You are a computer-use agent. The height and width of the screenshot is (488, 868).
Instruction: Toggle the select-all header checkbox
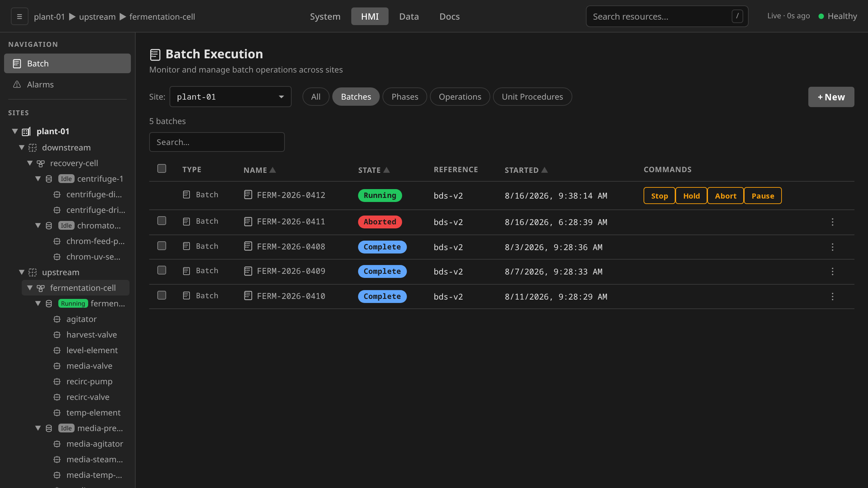162,168
